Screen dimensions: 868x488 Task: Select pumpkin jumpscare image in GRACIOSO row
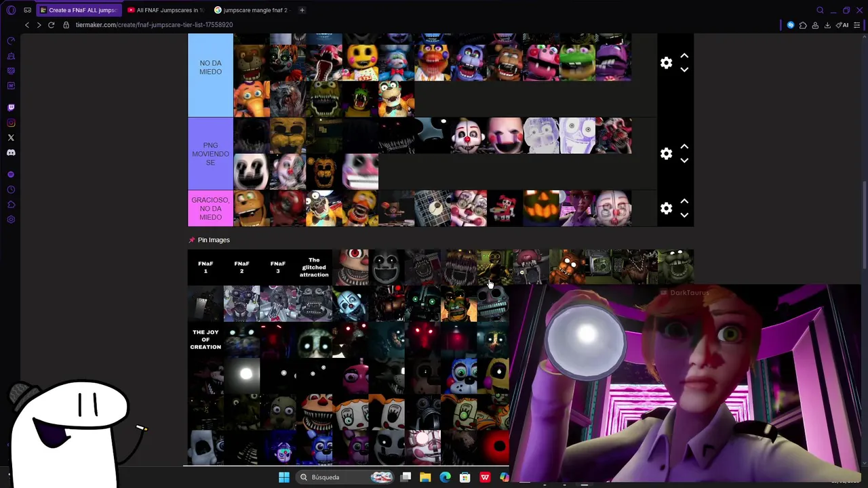pyautogui.click(x=541, y=209)
